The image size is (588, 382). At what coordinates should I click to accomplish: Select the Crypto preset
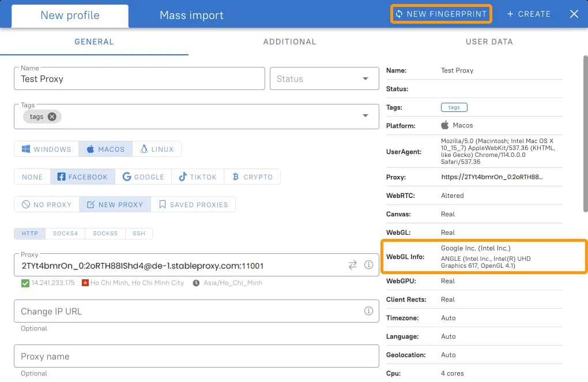[252, 177]
